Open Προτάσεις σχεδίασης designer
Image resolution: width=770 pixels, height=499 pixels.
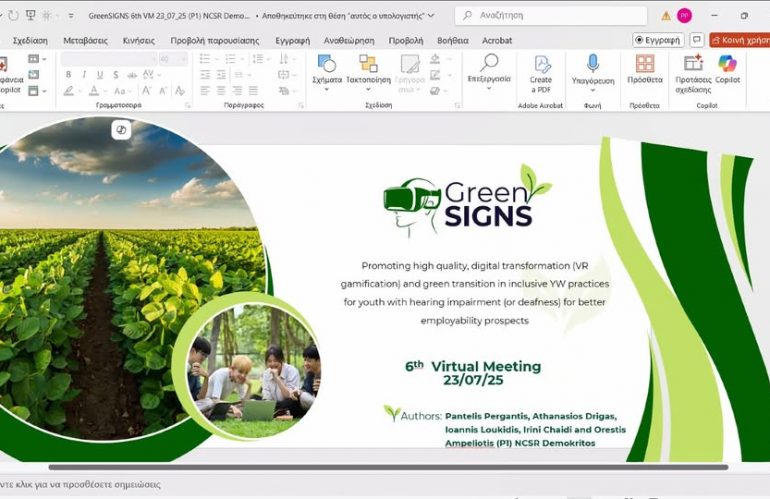693,74
